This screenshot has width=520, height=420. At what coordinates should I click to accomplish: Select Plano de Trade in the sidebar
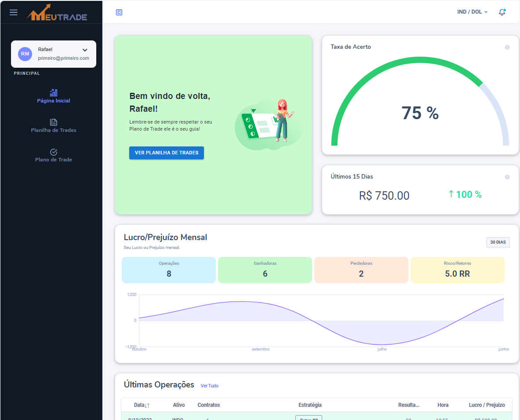click(53, 159)
